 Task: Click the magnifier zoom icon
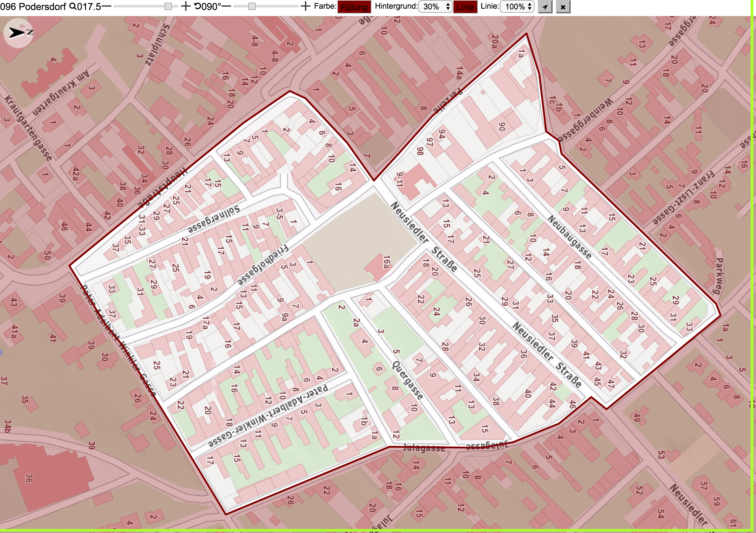(73, 6)
